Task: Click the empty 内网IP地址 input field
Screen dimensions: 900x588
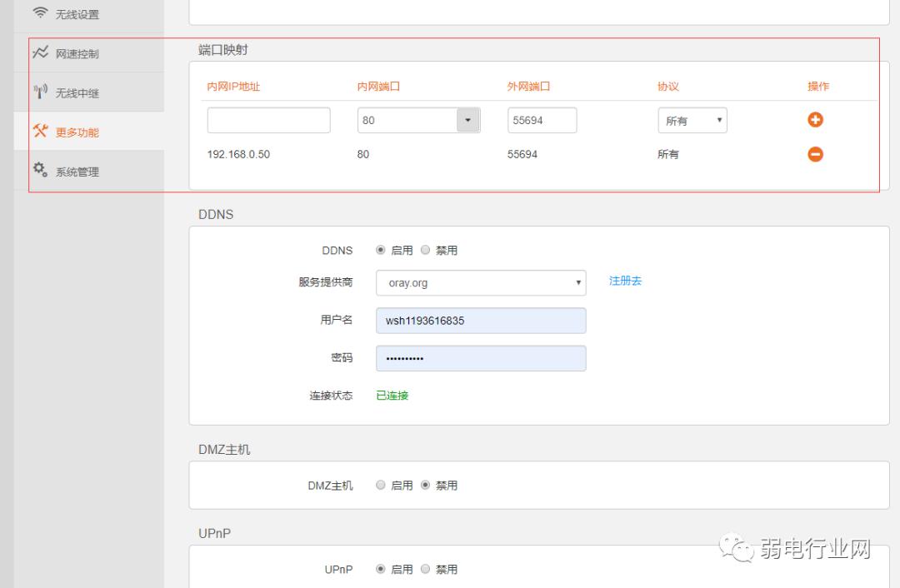Action: 267,120
